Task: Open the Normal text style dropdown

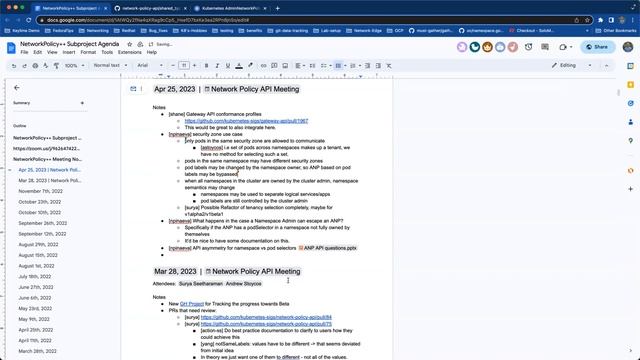Action: pyautogui.click(x=111, y=65)
